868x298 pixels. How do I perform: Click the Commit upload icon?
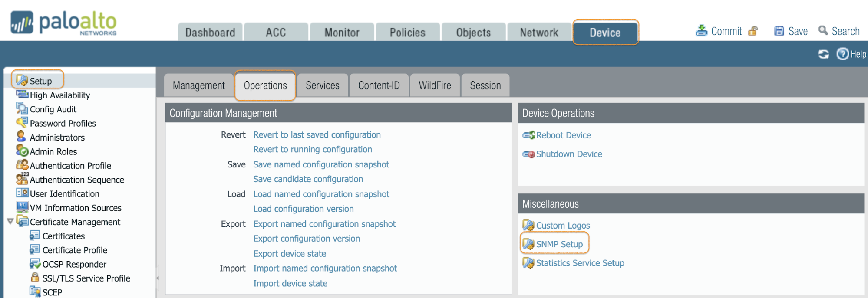tap(702, 31)
